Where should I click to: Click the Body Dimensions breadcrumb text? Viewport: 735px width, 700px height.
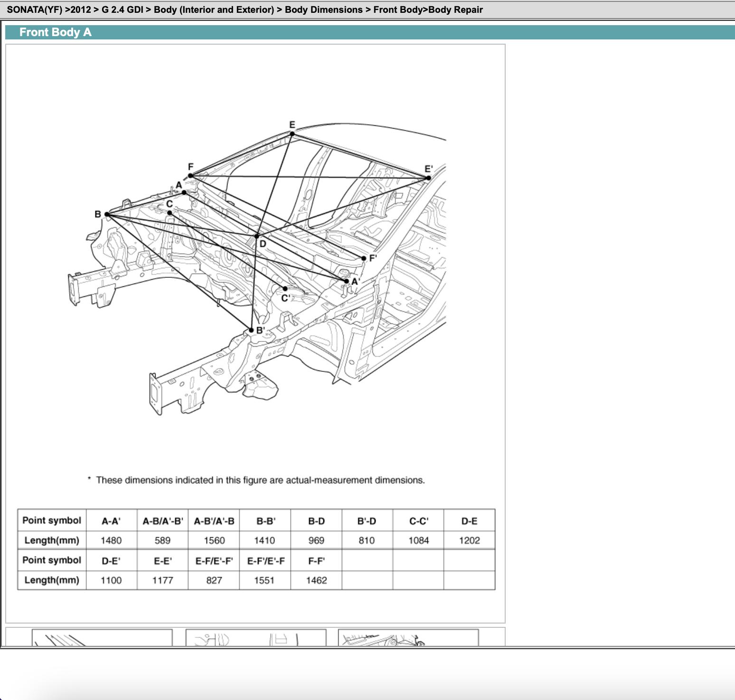323,9
